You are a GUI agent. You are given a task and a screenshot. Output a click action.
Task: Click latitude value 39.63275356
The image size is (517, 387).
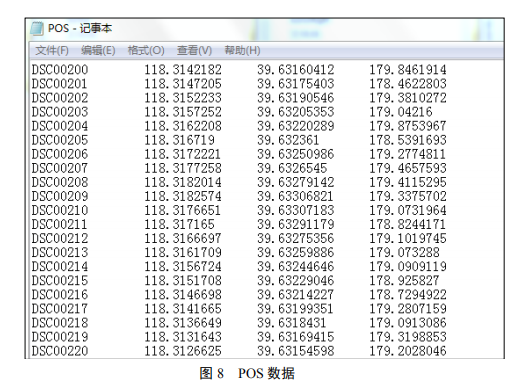[x=296, y=238]
